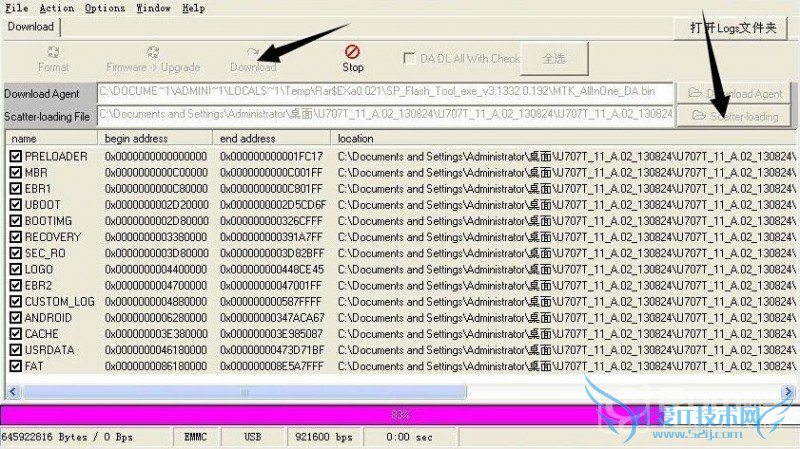Select LOGO end address 0x000000000448CE45

[272, 269]
